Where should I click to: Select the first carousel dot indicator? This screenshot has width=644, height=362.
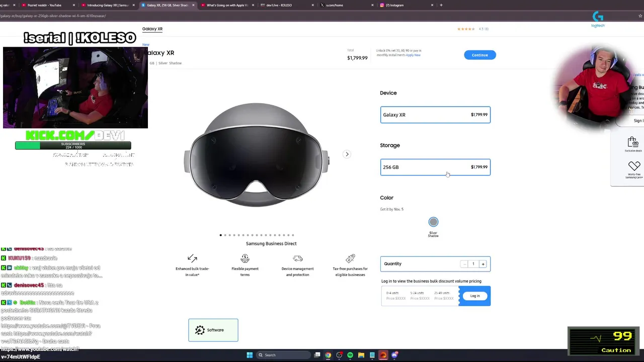(220, 235)
